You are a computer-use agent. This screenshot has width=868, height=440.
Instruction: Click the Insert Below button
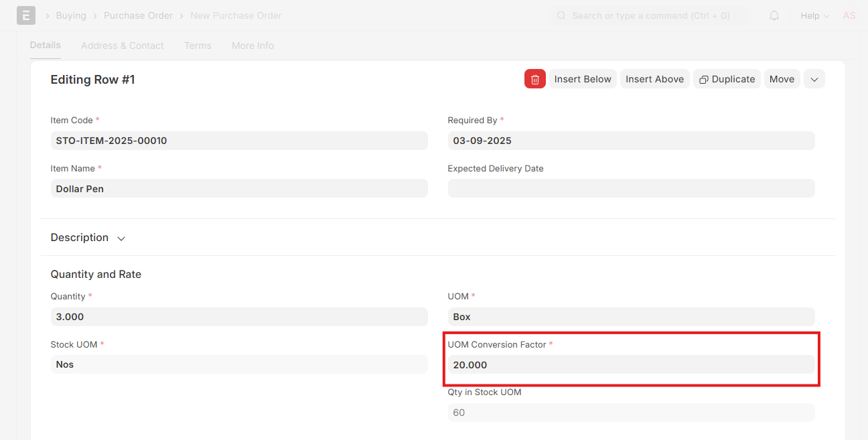(583, 79)
